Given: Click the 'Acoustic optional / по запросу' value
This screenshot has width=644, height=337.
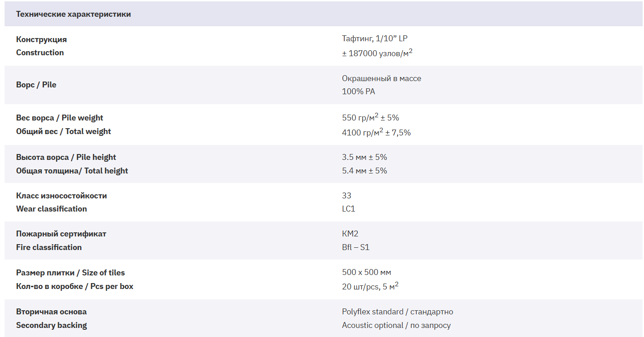Looking at the screenshot, I should pos(396,325).
